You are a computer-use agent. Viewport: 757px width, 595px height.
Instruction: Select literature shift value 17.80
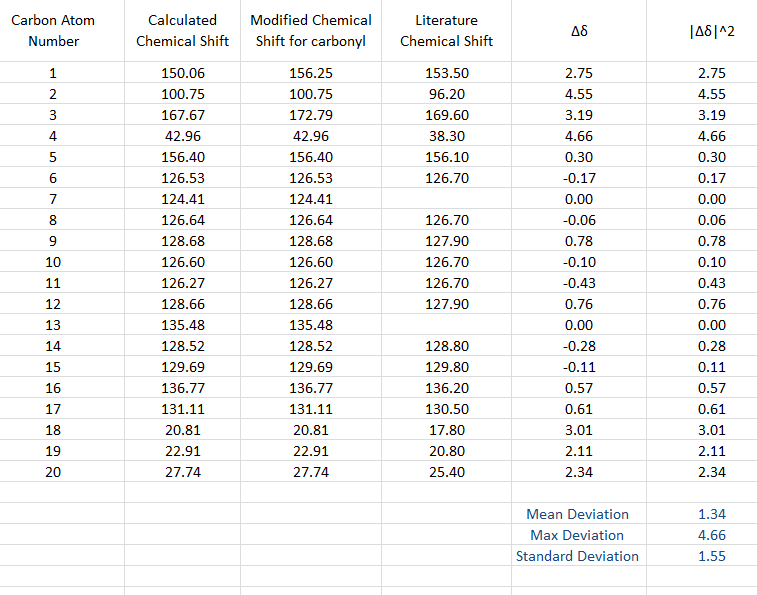click(446, 430)
